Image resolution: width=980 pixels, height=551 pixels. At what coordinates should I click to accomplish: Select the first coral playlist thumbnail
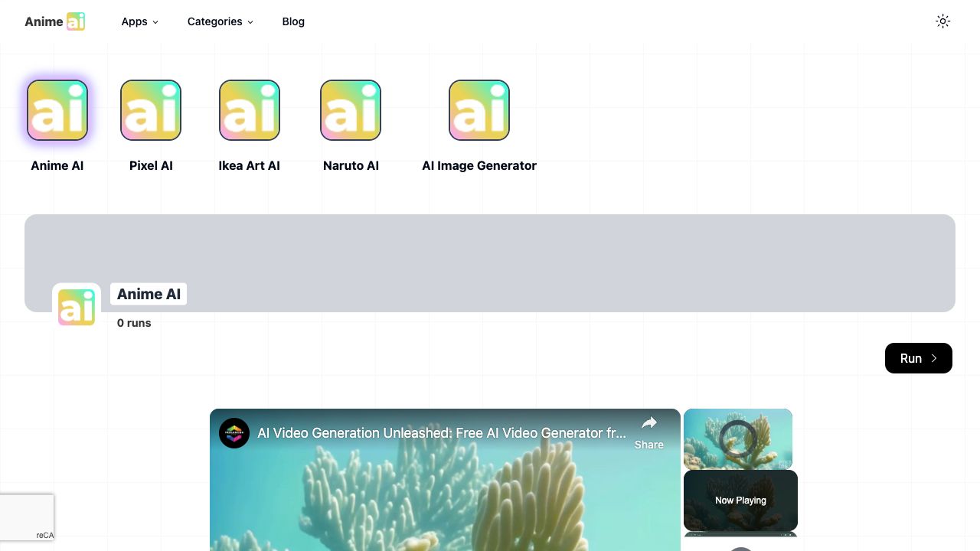click(x=738, y=439)
